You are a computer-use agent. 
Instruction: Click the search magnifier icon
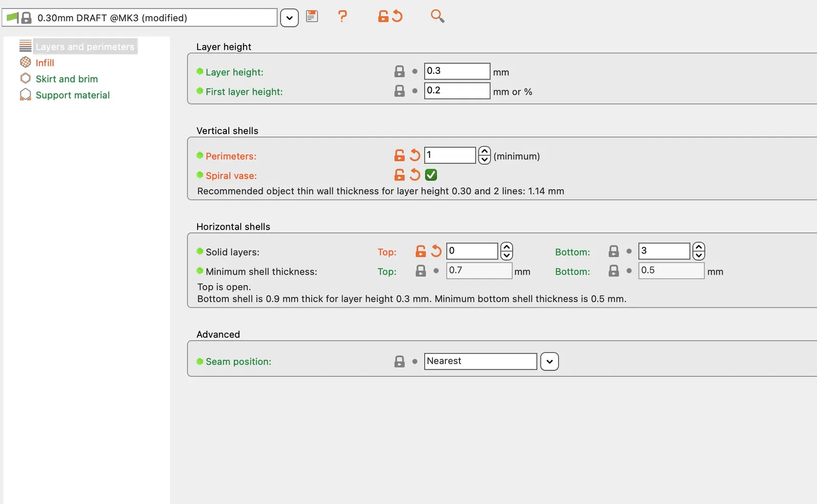[437, 16]
